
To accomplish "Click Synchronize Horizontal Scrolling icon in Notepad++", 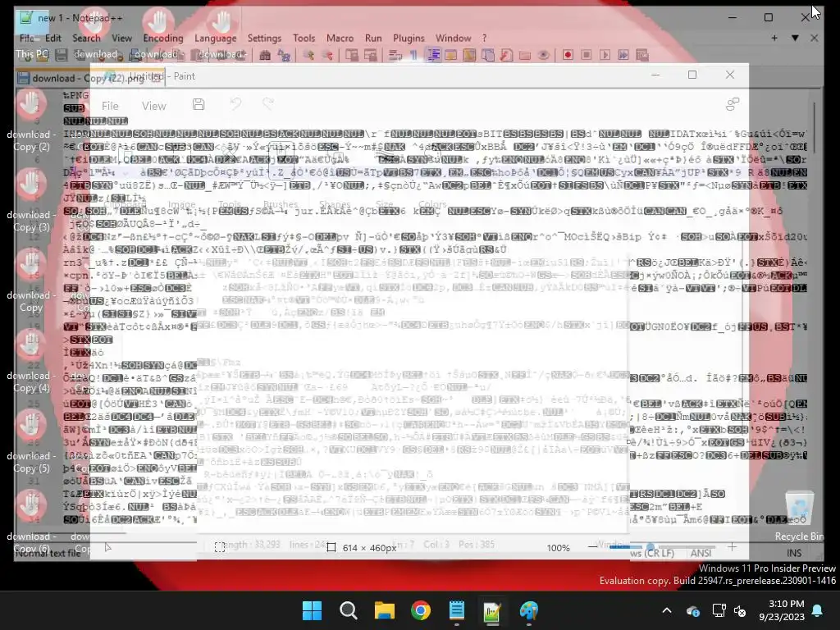I will pyautogui.click(x=370, y=55).
